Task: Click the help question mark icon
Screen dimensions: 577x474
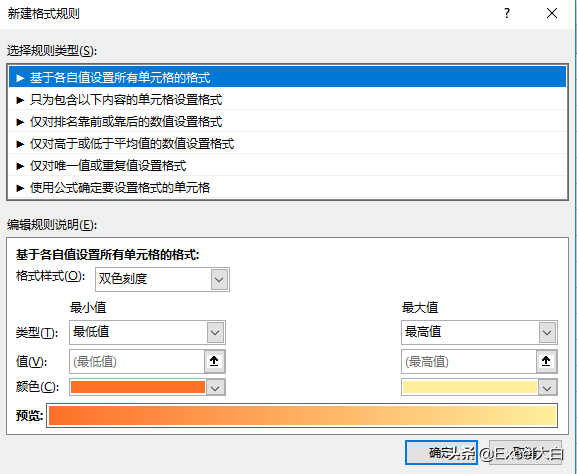Action: tap(507, 13)
